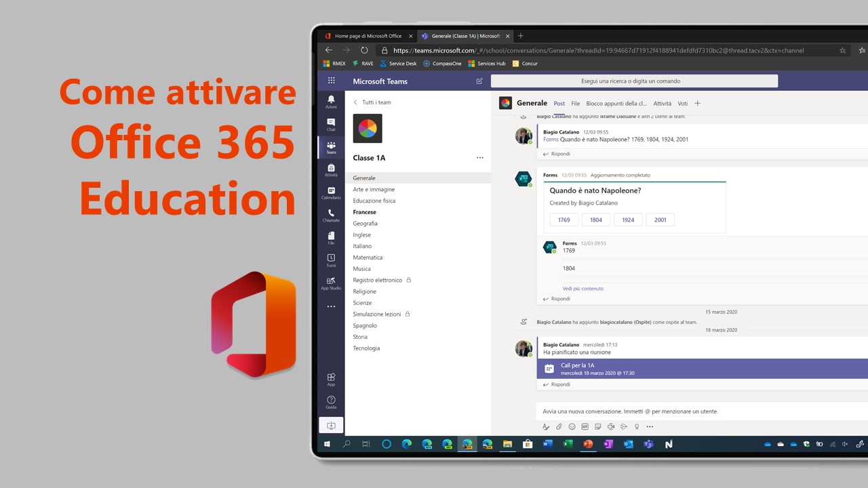Attach a file with paperclip icon
Image resolution: width=868 pixels, height=488 pixels.
click(x=559, y=427)
